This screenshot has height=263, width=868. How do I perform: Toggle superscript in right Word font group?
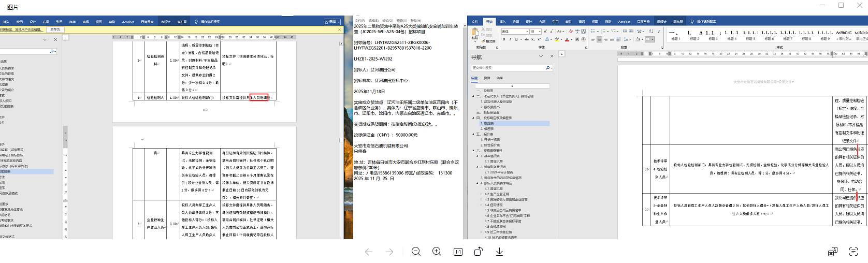point(539,39)
